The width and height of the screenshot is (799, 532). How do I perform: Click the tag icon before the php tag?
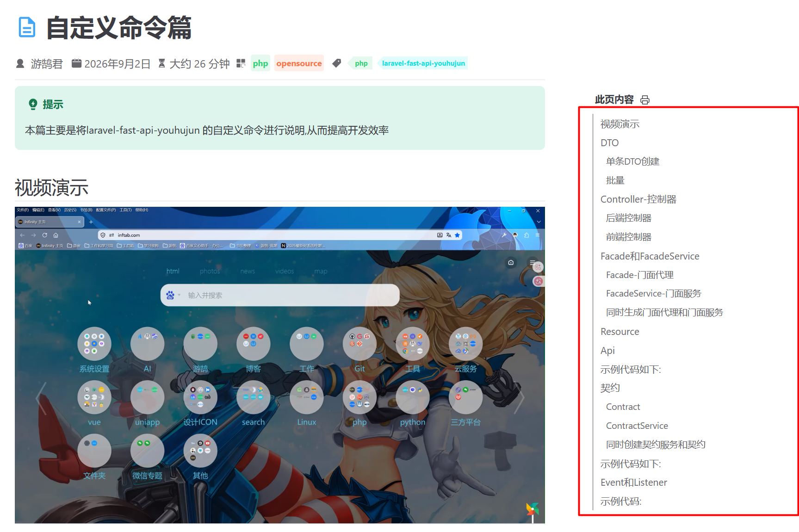(x=337, y=63)
